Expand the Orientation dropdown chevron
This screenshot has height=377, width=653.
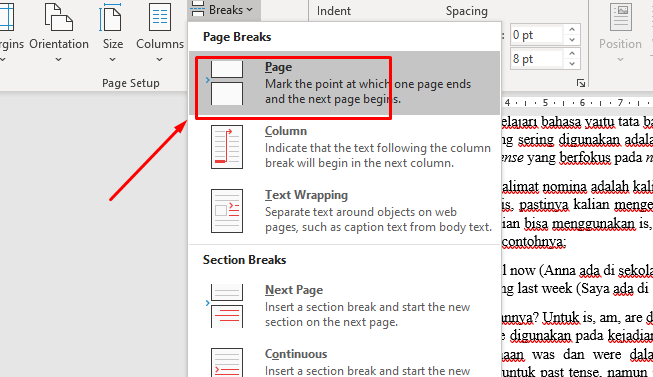58,60
